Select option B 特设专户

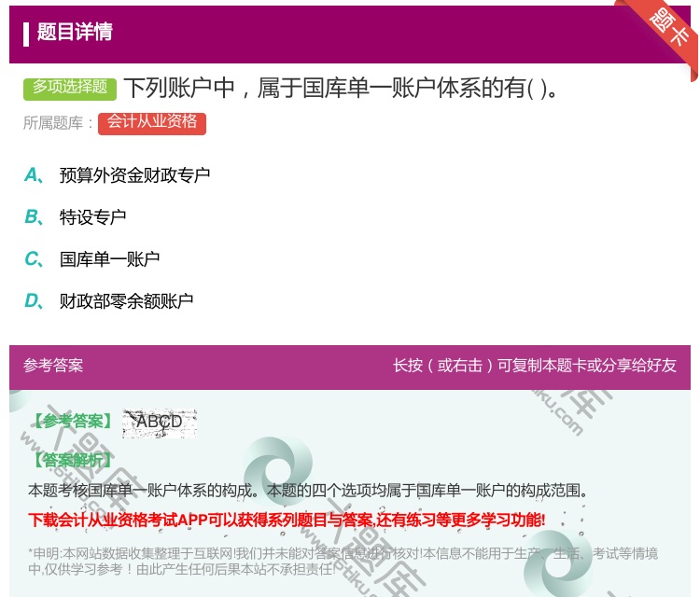[92, 217]
